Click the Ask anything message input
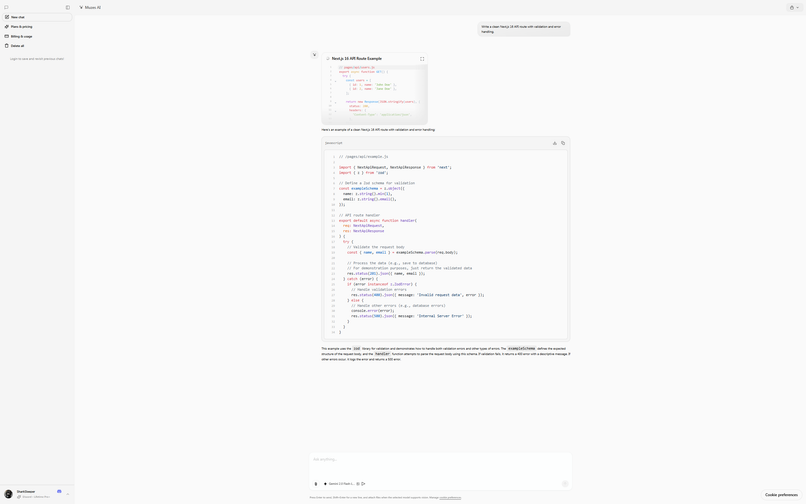Viewport: 806px width, 504px height. pos(440,460)
